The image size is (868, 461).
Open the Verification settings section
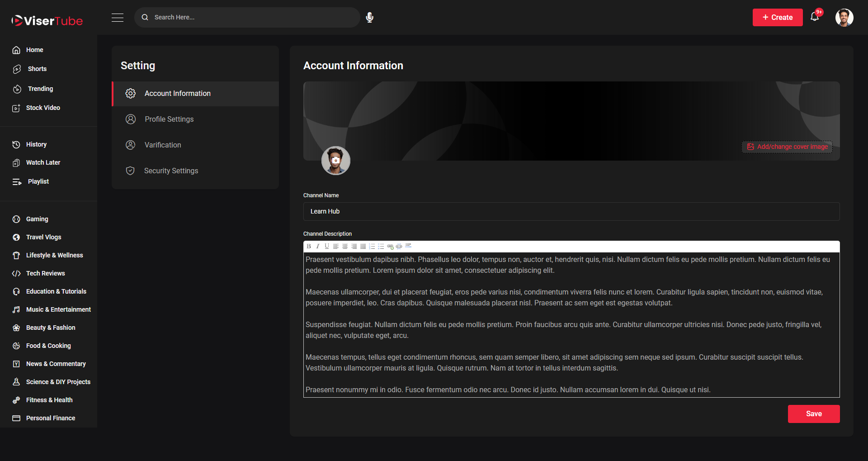pyautogui.click(x=162, y=145)
